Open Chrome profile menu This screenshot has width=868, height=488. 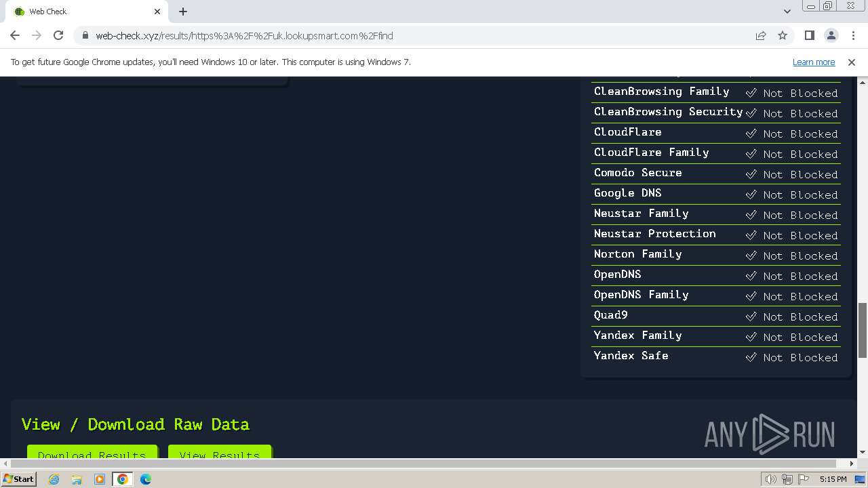[x=831, y=35]
